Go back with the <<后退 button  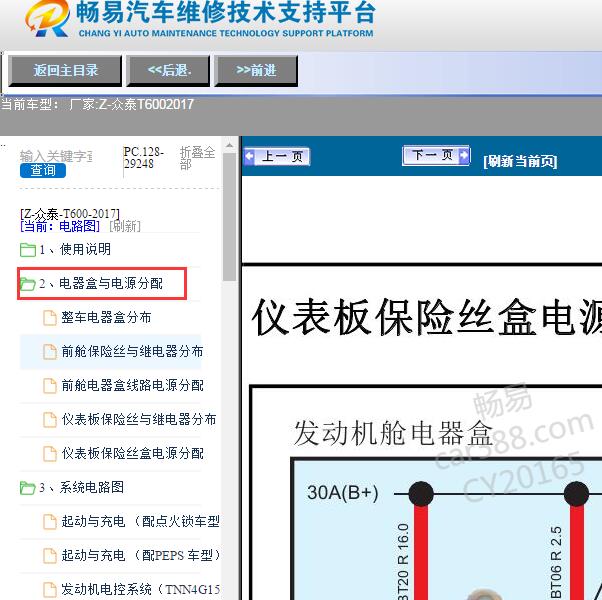(169, 71)
